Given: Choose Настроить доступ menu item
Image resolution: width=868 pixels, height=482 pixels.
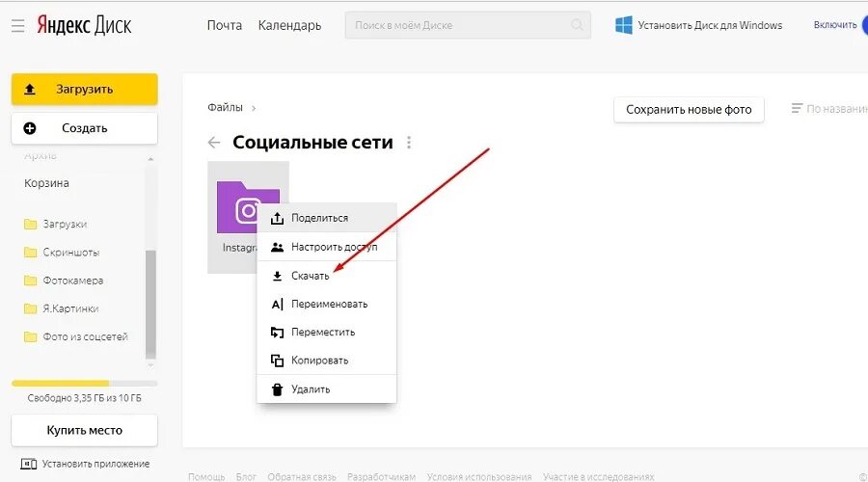Looking at the screenshot, I should click(327, 247).
